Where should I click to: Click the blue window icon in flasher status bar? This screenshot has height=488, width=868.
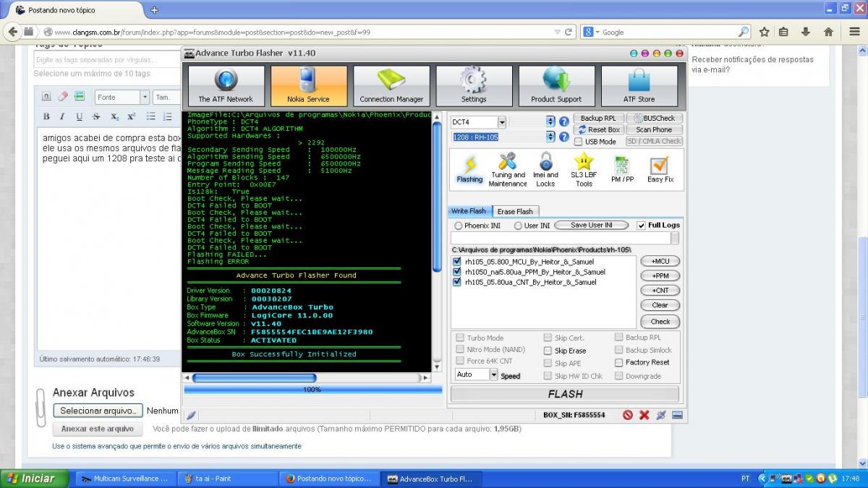pos(677,415)
